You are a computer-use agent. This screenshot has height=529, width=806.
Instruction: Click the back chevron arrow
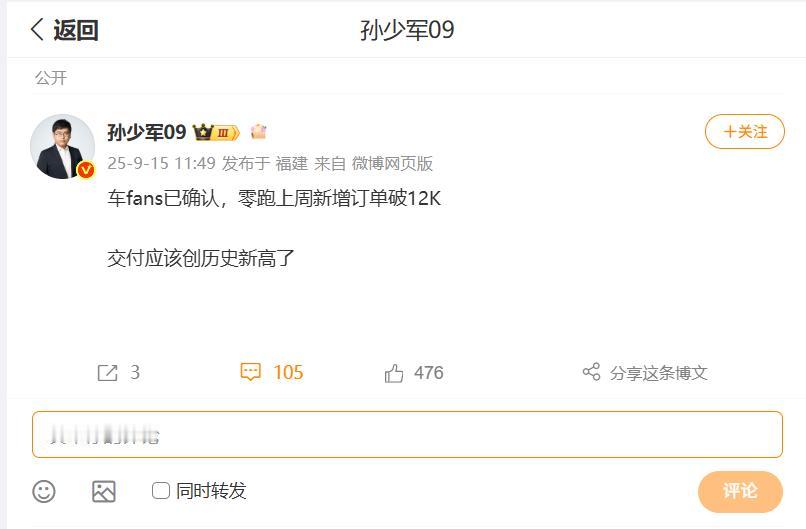click(x=37, y=29)
